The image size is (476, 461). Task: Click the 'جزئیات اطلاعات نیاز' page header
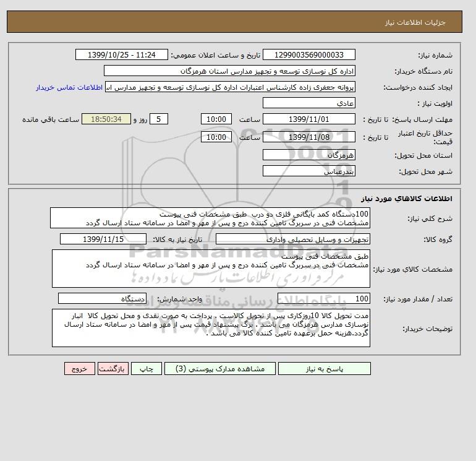pos(415,22)
